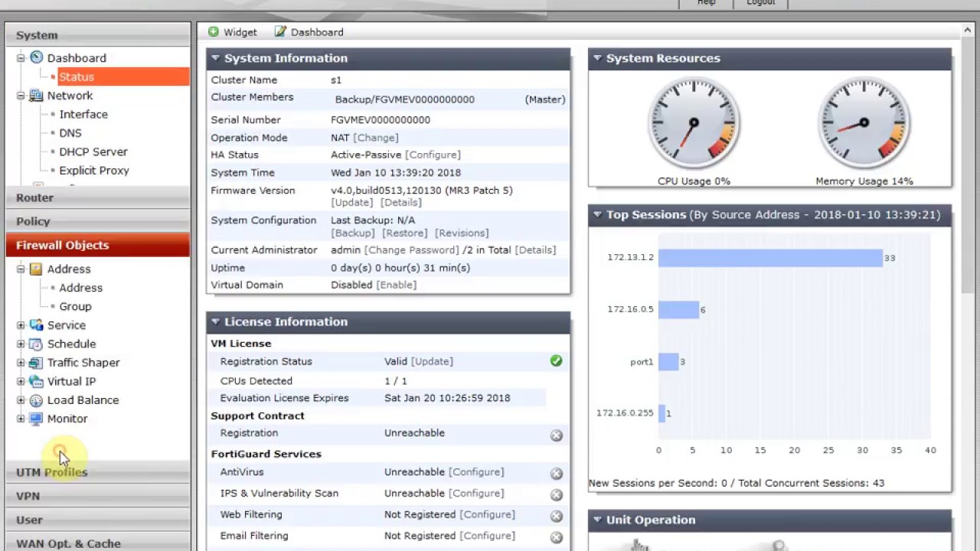Click the Address folder icon under Firewall Objects
The height and width of the screenshot is (551, 980).
pos(36,269)
